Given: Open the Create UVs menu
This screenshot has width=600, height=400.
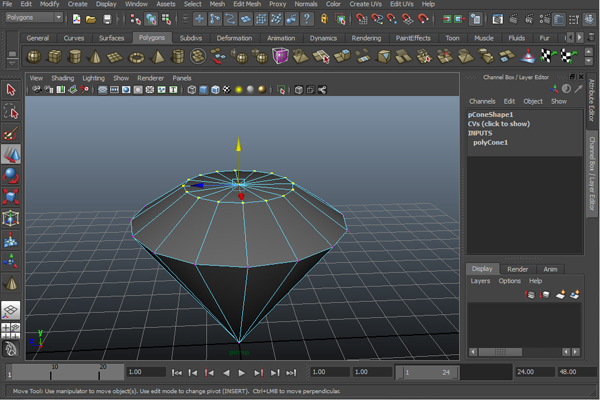Looking at the screenshot, I should pyautogui.click(x=365, y=4).
